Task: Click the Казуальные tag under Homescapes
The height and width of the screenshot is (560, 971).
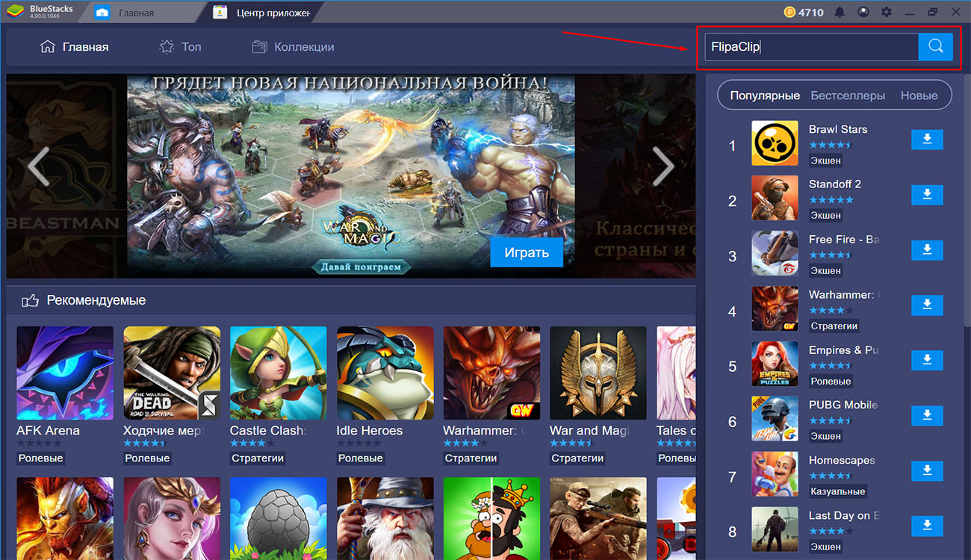Action: click(838, 491)
